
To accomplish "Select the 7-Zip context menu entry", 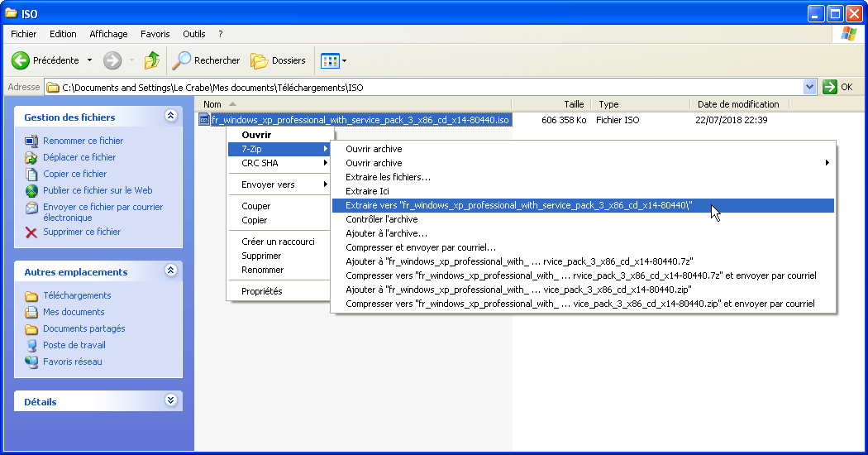I will [x=279, y=149].
